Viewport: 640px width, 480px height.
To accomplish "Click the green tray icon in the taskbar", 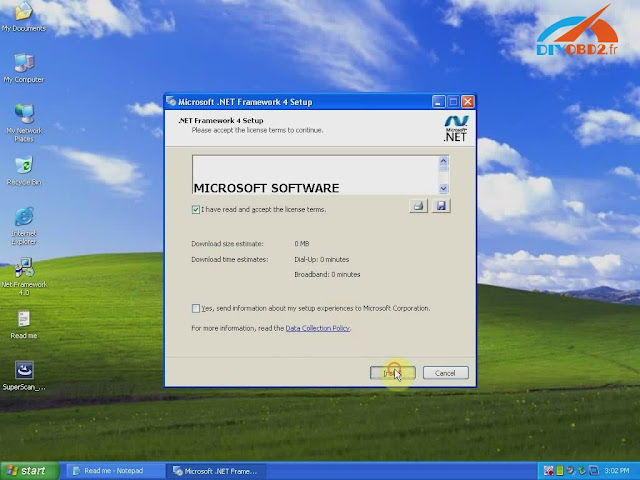I will [x=560, y=470].
